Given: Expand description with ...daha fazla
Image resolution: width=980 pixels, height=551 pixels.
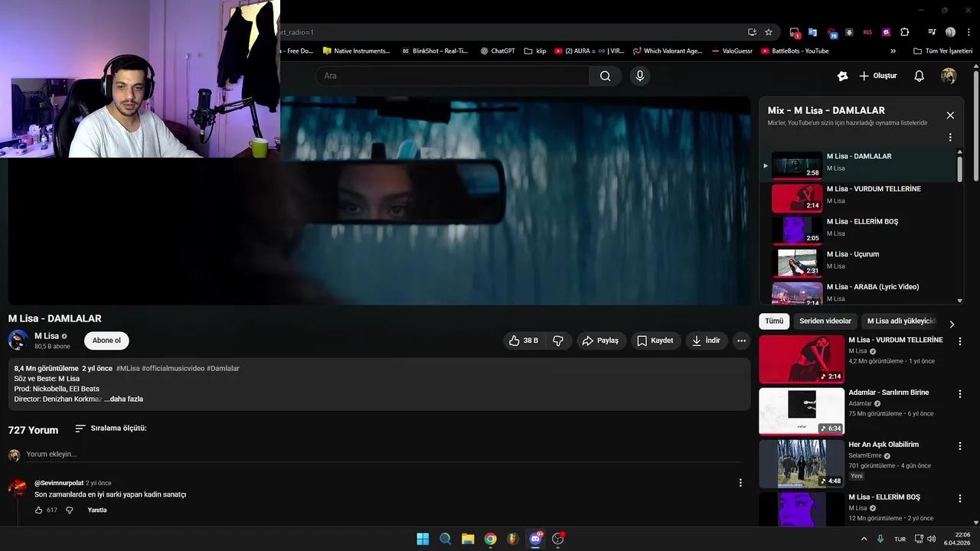Looking at the screenshot, I should pos(125,399).
